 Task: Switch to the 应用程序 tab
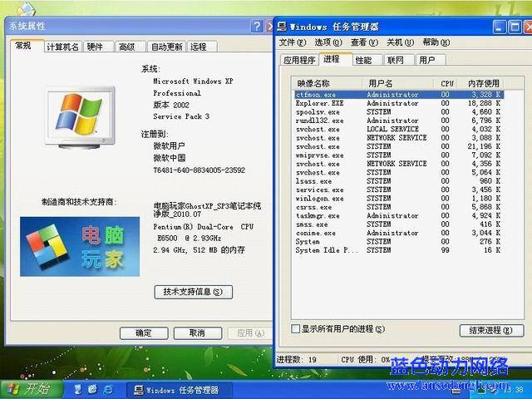(x=299, y=60)
